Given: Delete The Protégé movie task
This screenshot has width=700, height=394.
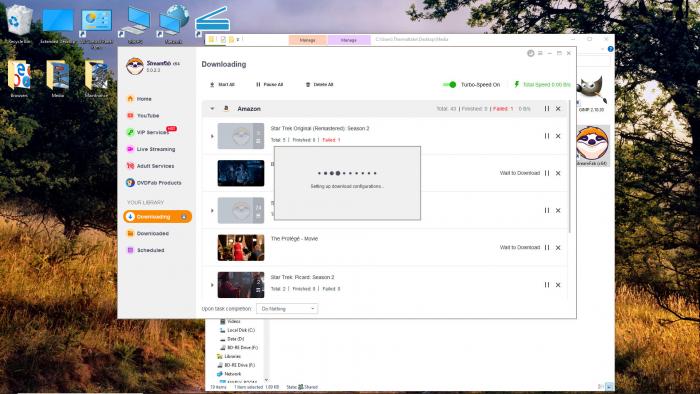Looking at the screenshot, I should (x=558, y=248).
